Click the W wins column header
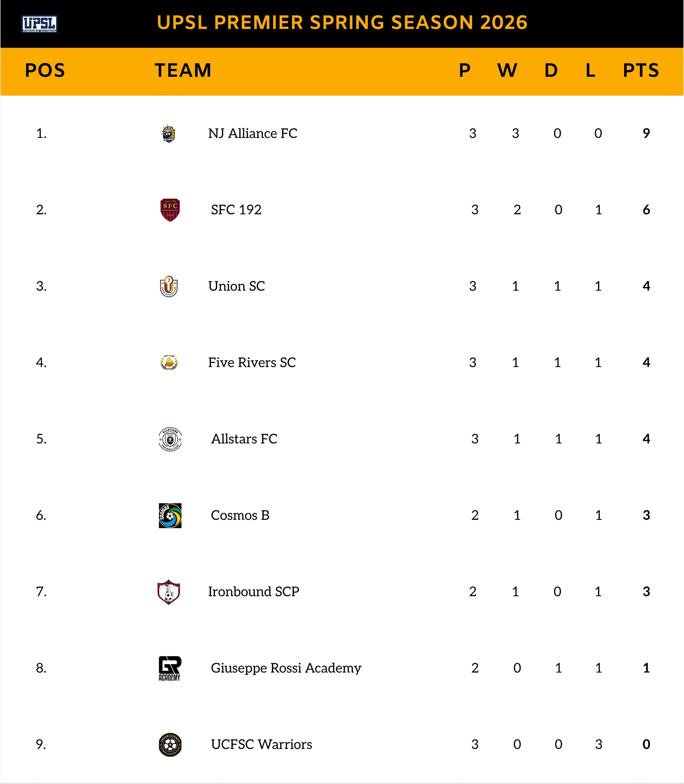 (x=507, y=71)
